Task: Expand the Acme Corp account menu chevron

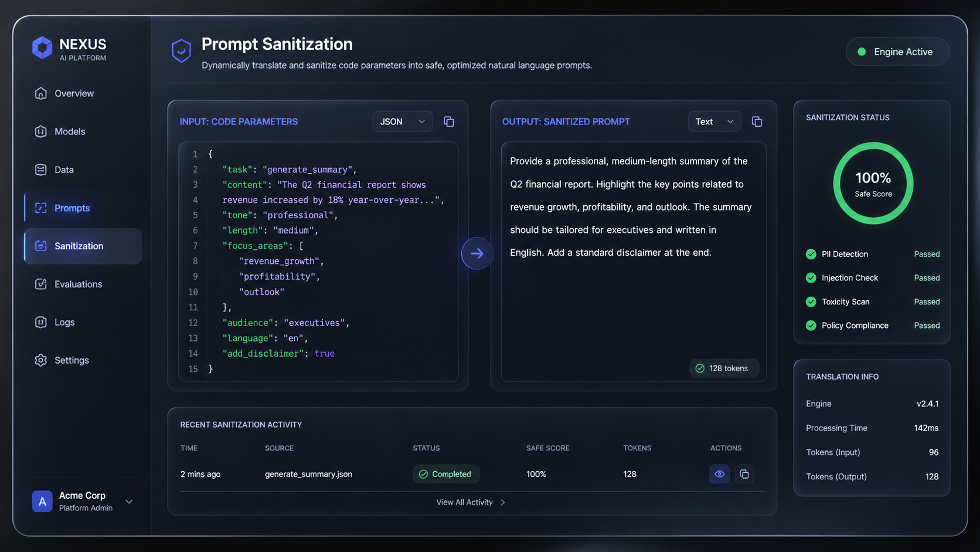Action: pyautogui.click(x=129, y=502)
